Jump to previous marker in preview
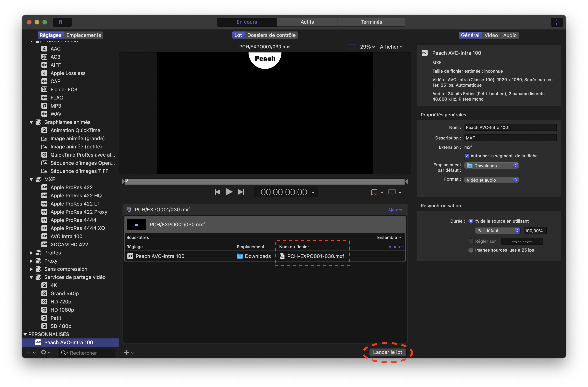 coord(217,192)
